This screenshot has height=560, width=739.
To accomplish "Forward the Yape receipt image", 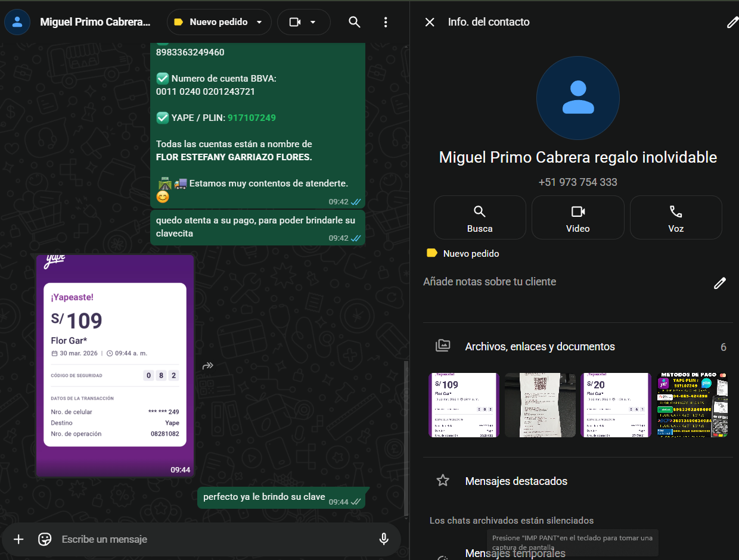I will (x=207, y=366).
